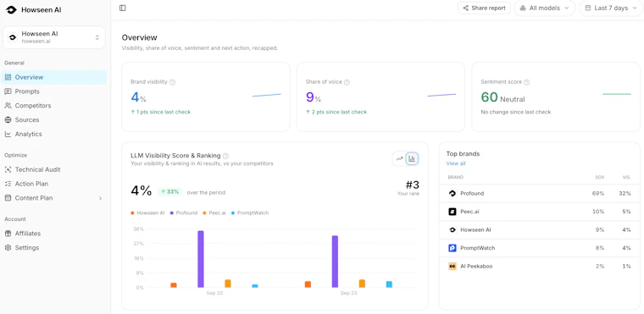Click the Affiliates gift icon

(8, 234)
